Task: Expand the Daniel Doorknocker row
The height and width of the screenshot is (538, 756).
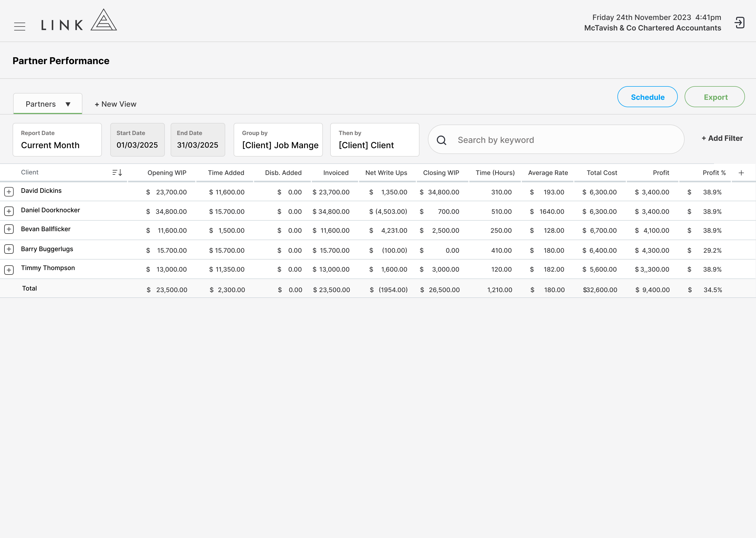Action: (9, 211)
